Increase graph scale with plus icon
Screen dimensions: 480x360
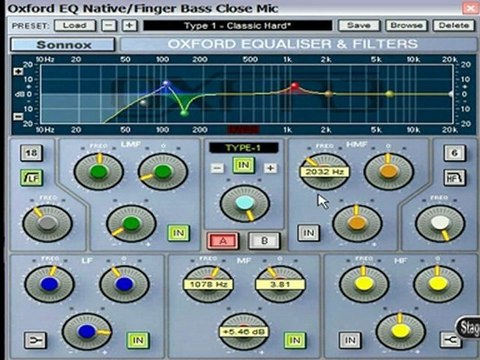[18, 72]
